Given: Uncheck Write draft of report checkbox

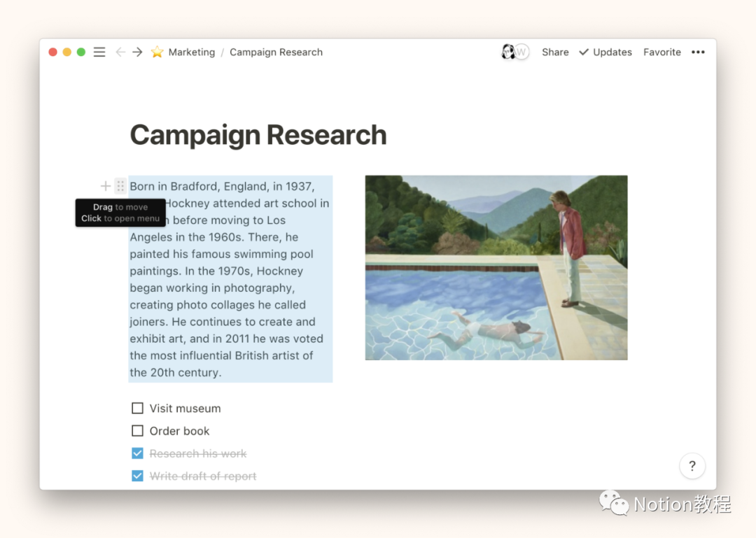Looking at the screenshot, I should coord(137,476).
